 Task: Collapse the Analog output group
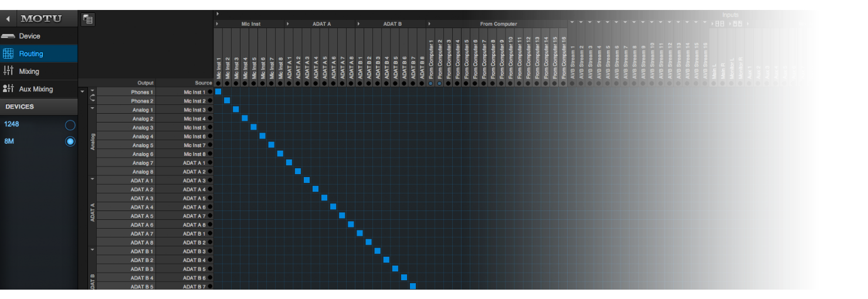92,108
